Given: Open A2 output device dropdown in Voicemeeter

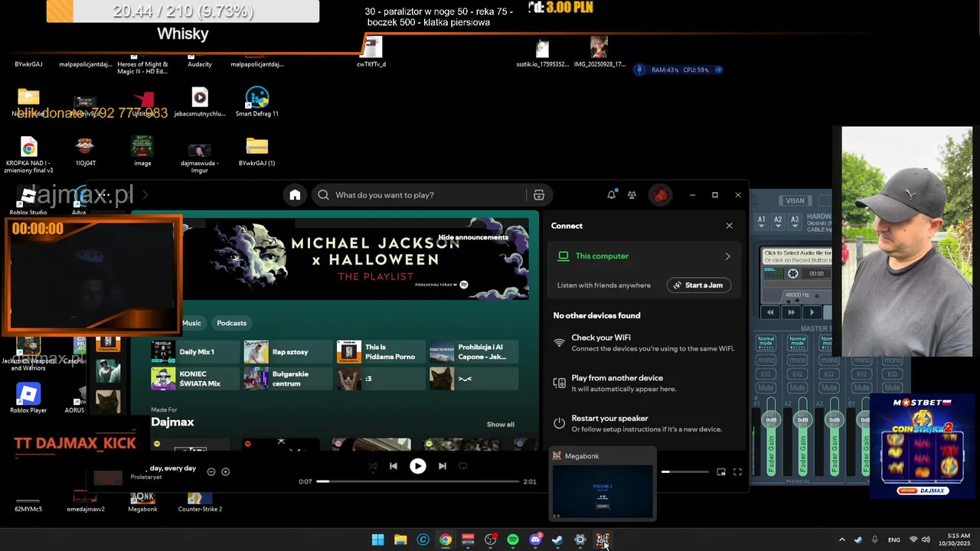Looking at the screenshot, I should [x=779, y=221].
